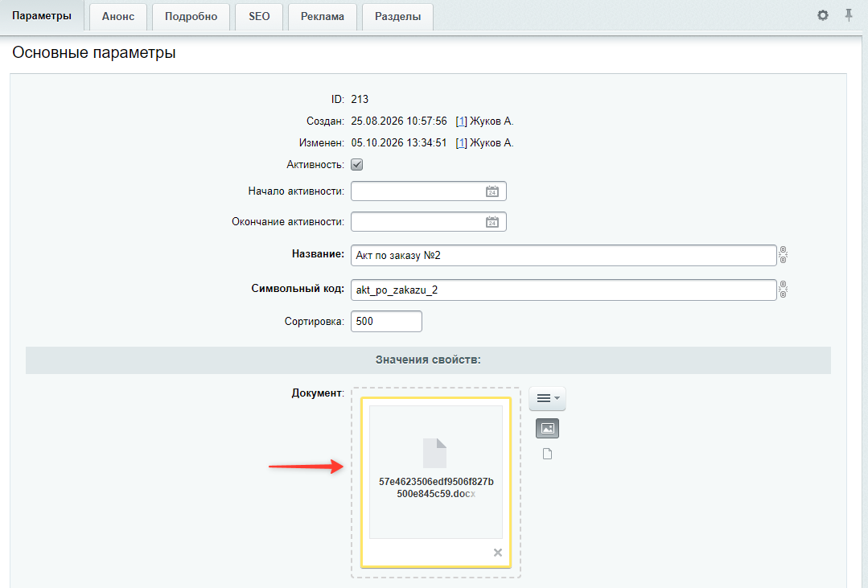Click the Основные параметры heading
The height and width of the screenshot is (588, 868).
[94, 52]
